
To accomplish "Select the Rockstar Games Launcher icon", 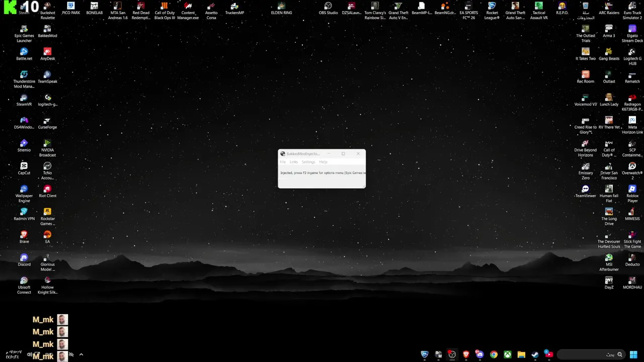I will coord(47,217).
